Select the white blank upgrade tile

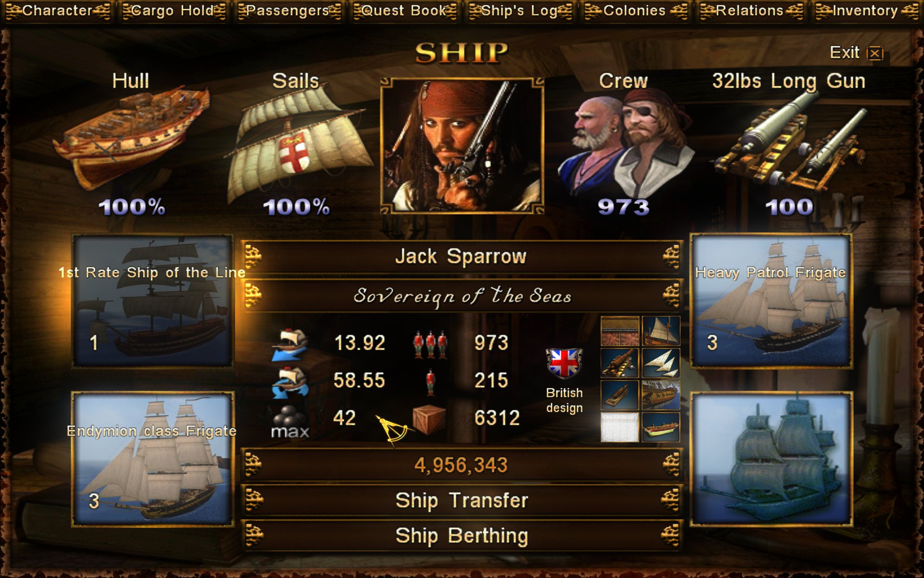[x=620, y=427]
